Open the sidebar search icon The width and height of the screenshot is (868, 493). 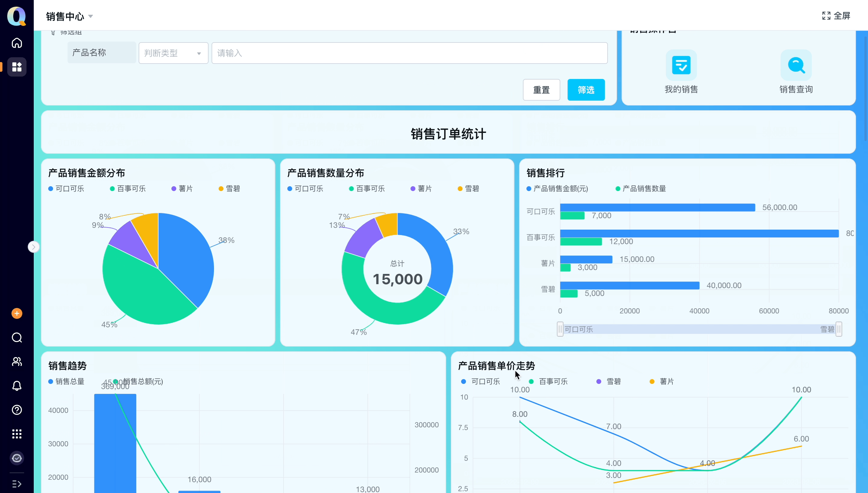pyautogui.click(x=17, y=338)
